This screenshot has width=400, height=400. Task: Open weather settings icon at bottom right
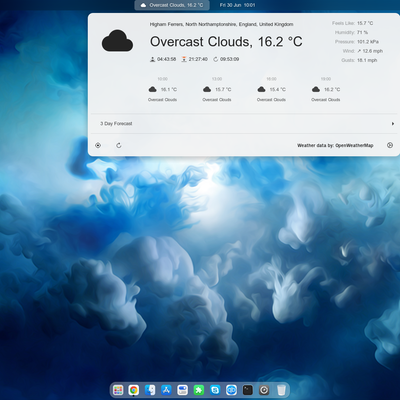[390, 145]
